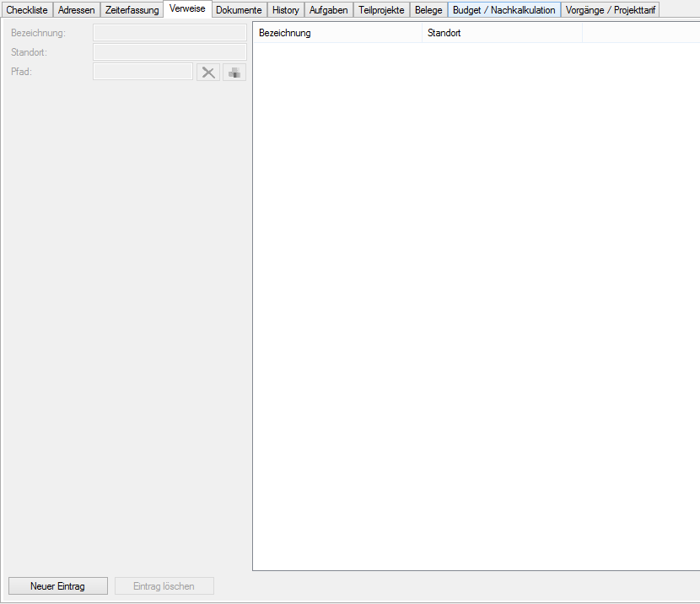Open the History tab
This screenshot has height=604, width=700.
click(286, 10)
